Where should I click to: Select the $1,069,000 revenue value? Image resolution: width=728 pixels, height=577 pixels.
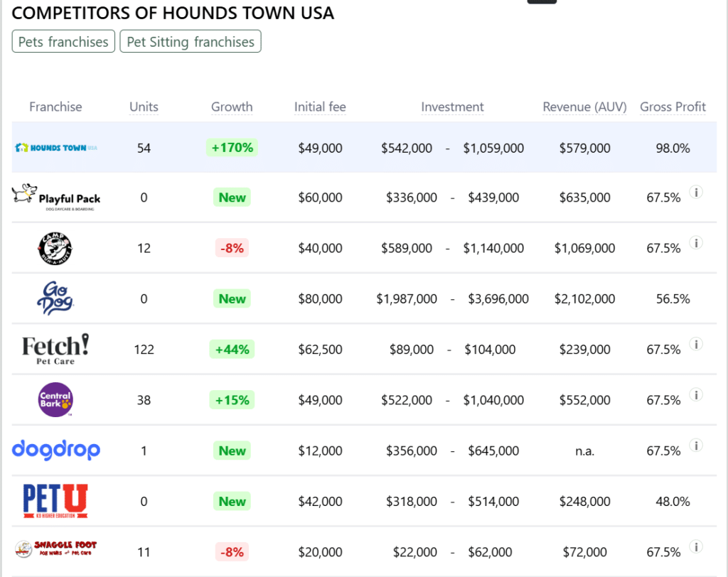[584, 248]
